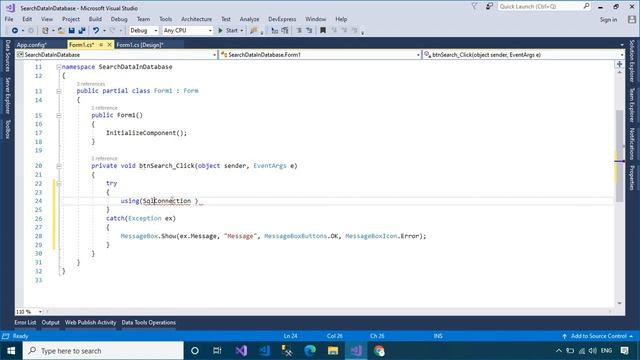
Task: Click the bookmark toolbar icon
Action: coord(323,31)
